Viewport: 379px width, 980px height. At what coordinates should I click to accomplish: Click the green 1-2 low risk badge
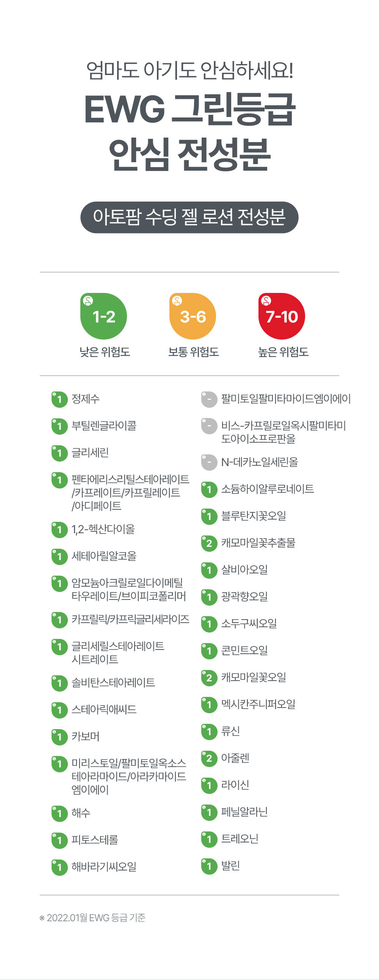pos(103,316)
